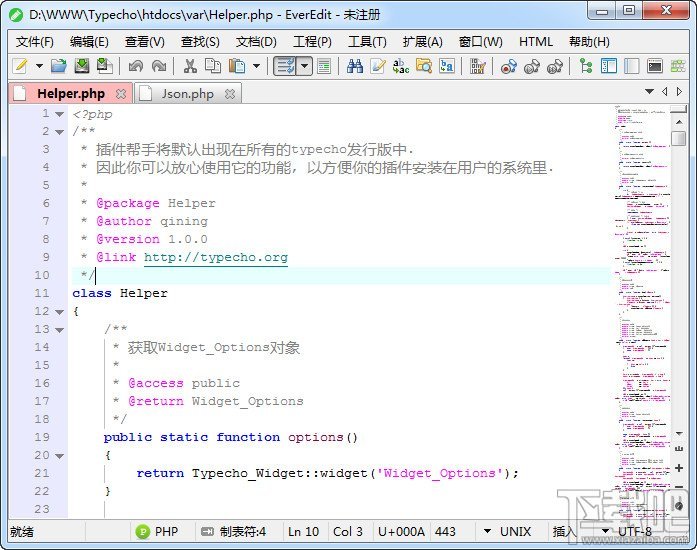The image size is (697, 550).
Task: Open the UNIX line ending dropdown
Action: coord(507,532)
